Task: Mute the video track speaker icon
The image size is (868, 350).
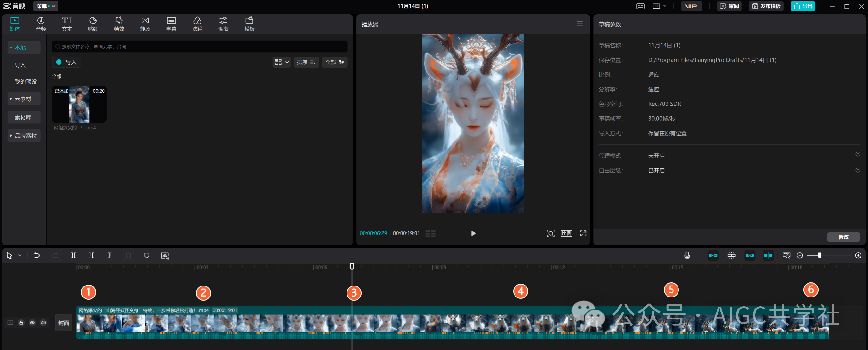Action: 43,322
